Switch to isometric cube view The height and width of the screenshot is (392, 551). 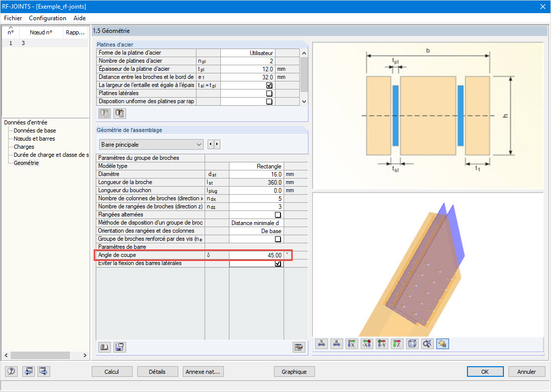(x=412, y=344)
